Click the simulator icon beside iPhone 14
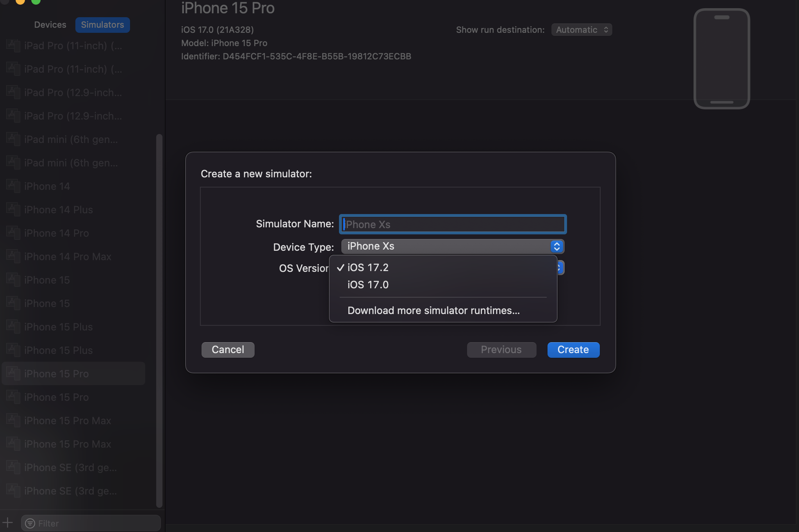 13,186
